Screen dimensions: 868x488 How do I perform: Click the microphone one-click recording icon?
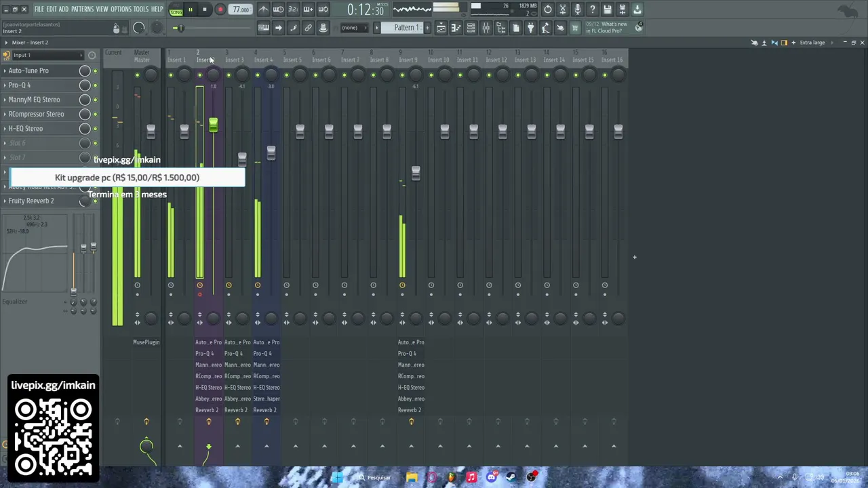coord(578,9)
